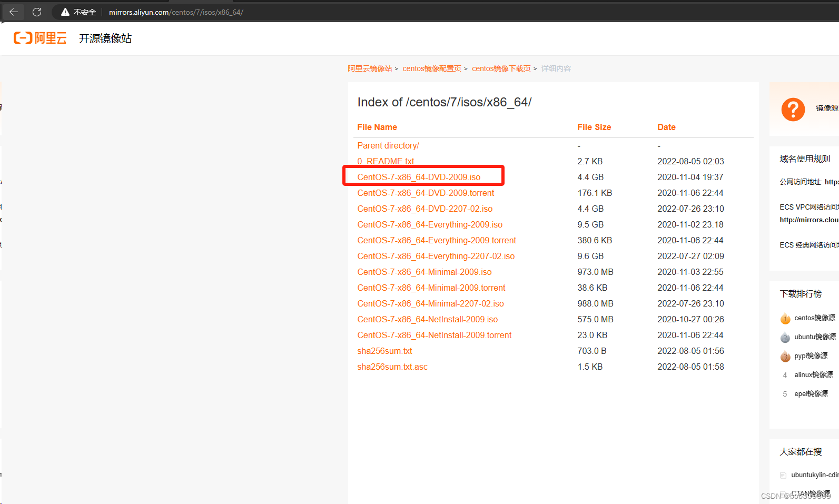Open ubuntukylin-cdimage search suggestion
Viewport: 839px width, 504px height.
pyautogui.click(x=815, y=475)
